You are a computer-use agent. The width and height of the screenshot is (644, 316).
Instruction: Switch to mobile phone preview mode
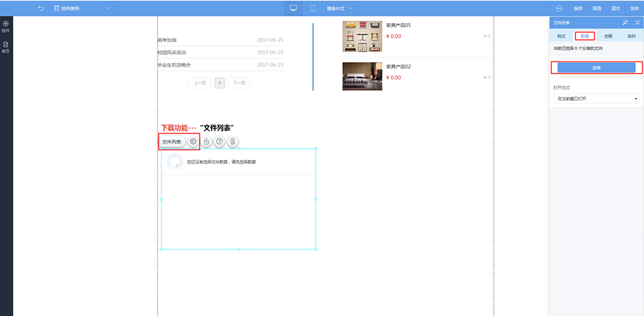[312, 8]
